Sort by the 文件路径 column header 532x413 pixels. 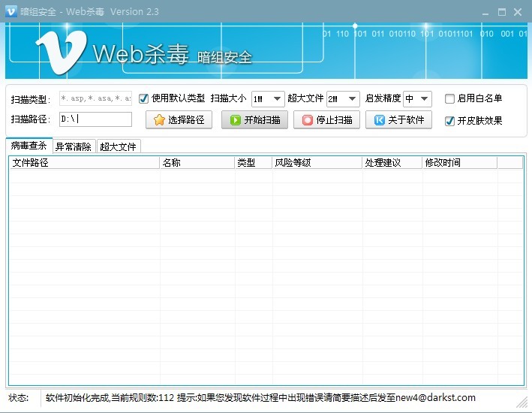pyautogui.click(x=85, y=163)
